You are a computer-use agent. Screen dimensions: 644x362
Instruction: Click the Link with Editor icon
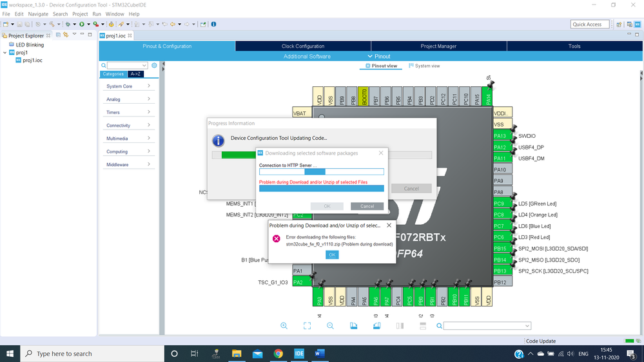pos(66,35)
